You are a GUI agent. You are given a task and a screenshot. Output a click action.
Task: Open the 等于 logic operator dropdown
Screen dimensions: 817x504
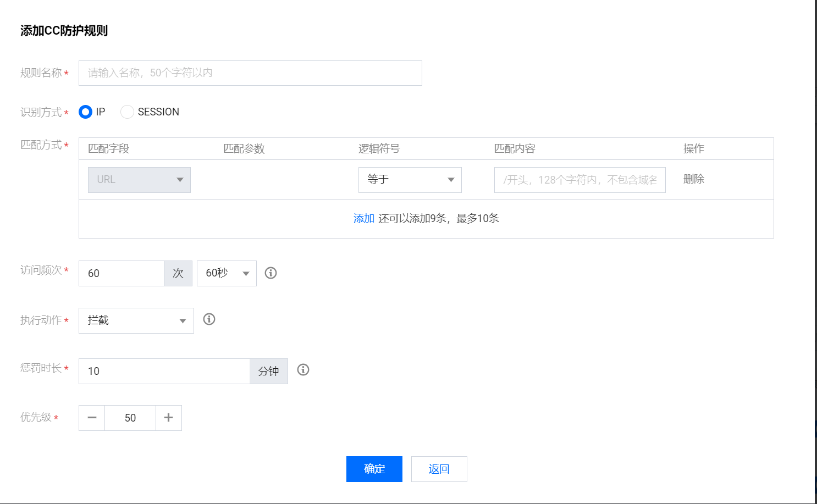click(410, 180)
